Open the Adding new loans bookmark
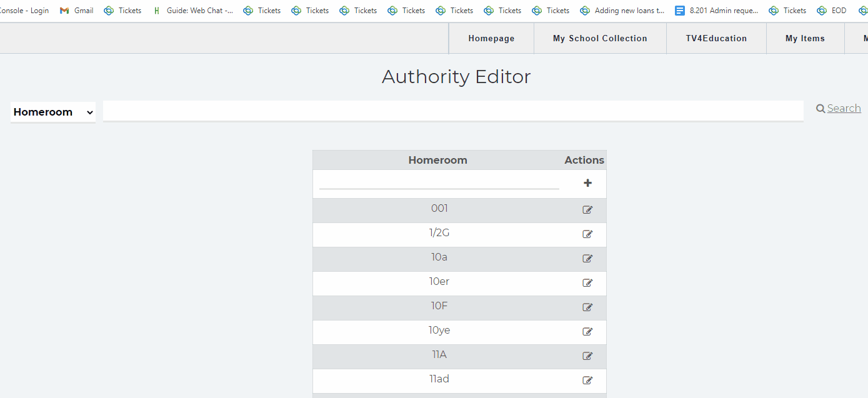868x398 pixels. point(622,11)
